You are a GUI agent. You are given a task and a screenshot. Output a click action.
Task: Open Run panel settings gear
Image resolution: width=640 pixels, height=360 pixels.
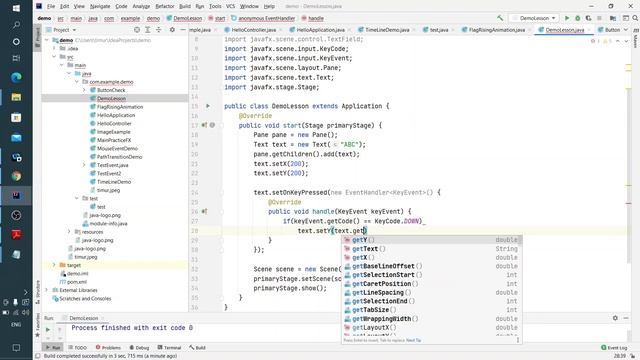tap(615, 318)
